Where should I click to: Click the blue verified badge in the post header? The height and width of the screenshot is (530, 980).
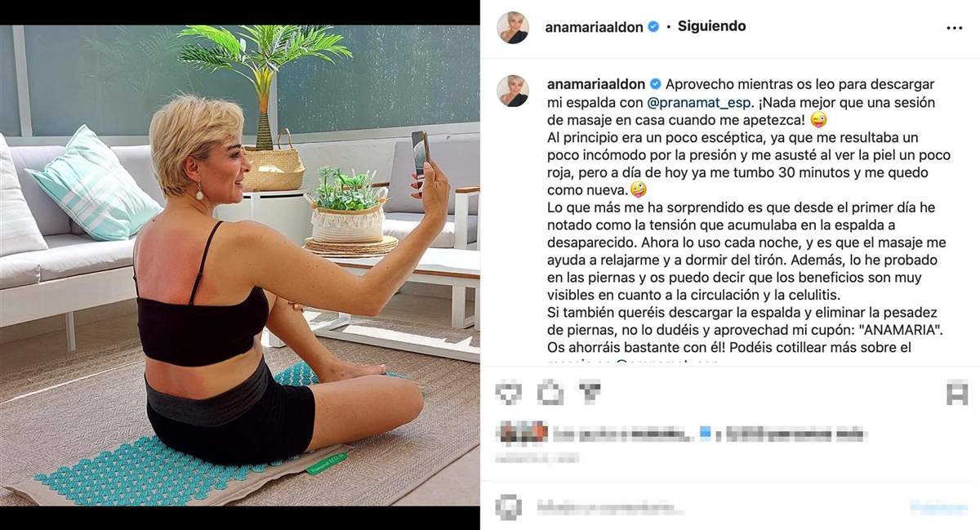(x=653, y=27)
